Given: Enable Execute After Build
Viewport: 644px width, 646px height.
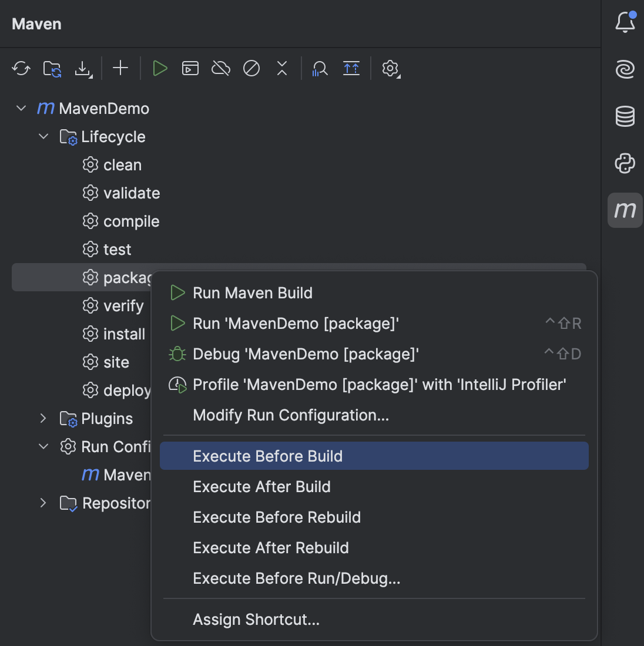Looking at the screenshot, I should coord(261,486).
